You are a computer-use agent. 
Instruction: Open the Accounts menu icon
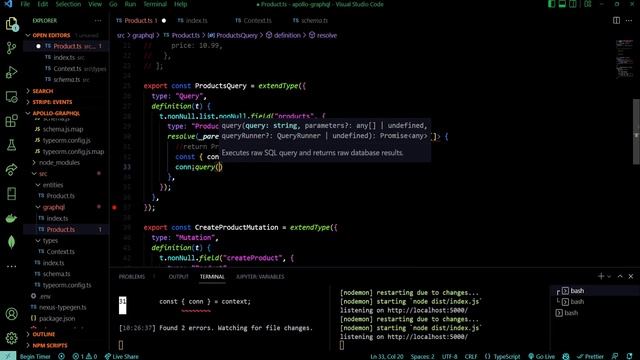11,314
